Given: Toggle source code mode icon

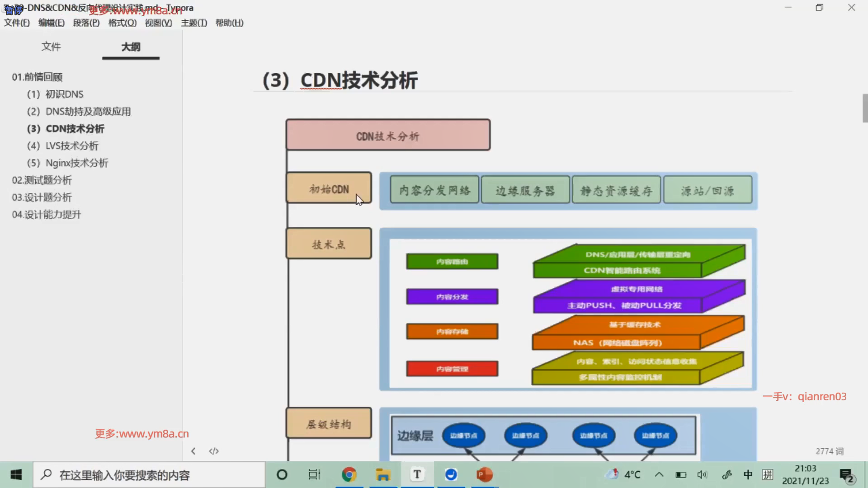Looking at the screenshot, I should click(x=214, y=451).
